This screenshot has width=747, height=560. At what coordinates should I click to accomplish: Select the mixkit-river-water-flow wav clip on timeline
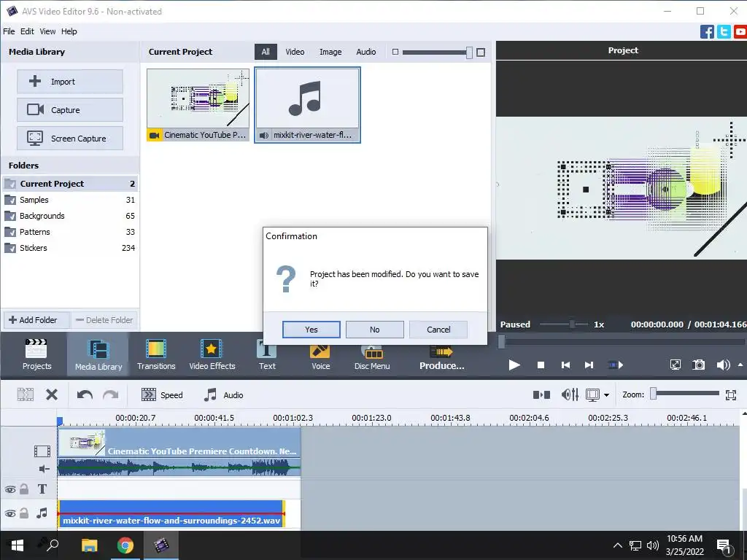click(x=171, y=514)
